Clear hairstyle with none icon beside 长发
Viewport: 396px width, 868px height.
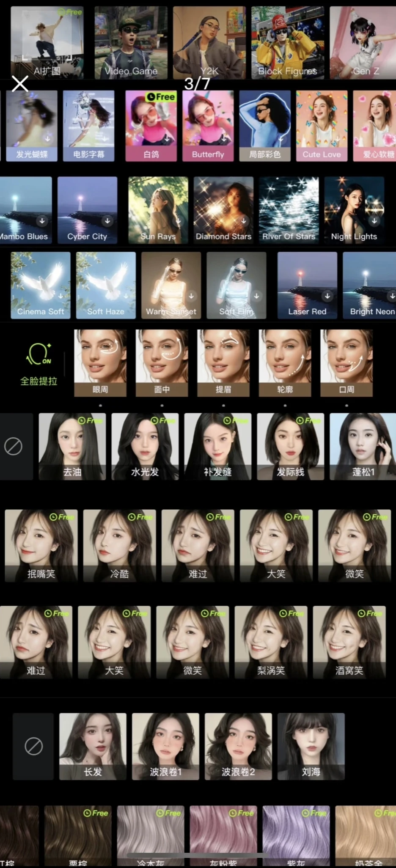click(x=33, y=747)
